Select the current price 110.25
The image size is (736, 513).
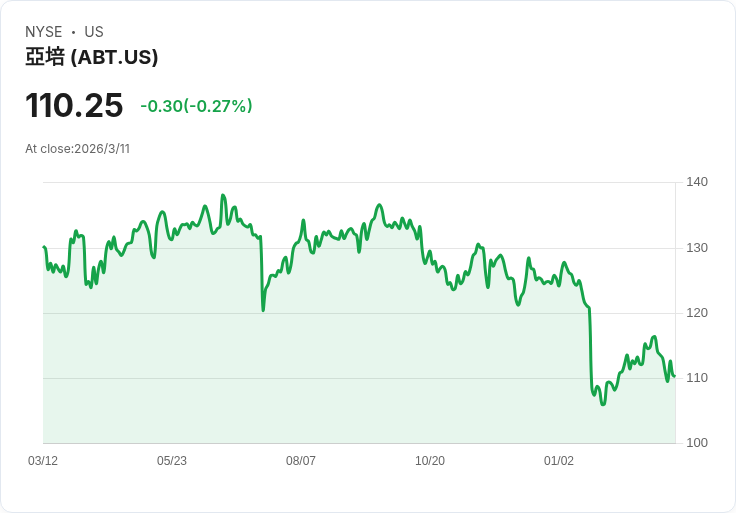click(x=74, y=105)
